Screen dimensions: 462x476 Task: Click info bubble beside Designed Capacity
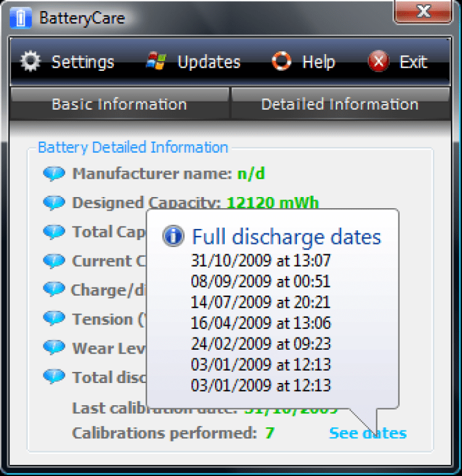point(54,203)
